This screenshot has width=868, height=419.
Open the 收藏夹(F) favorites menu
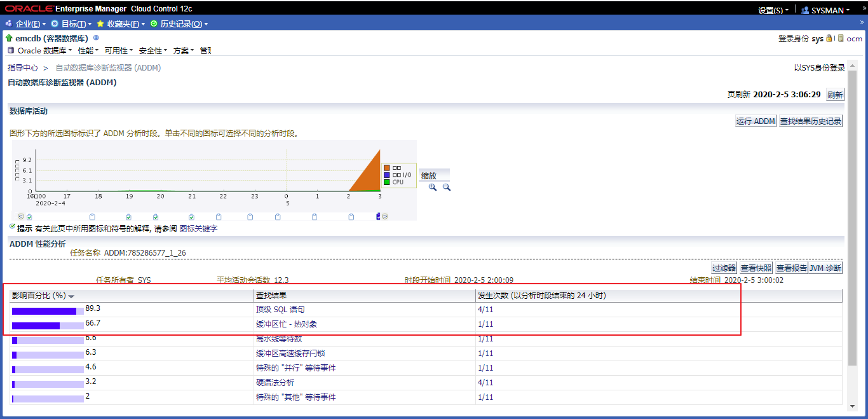121,24
